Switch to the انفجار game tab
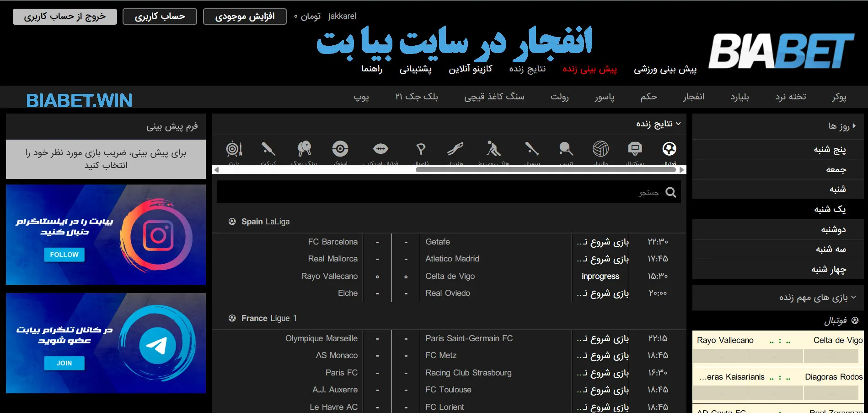Screen dimensions: 868x413 click(693, 97)
